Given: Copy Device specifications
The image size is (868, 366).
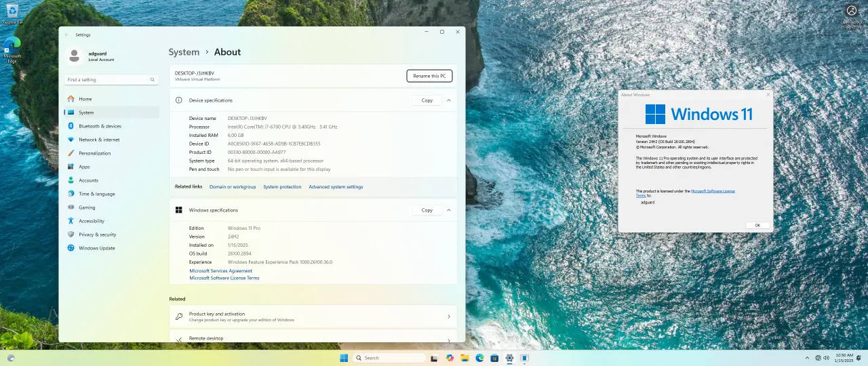Looking at the screenshot, I should tap(427, 100).
